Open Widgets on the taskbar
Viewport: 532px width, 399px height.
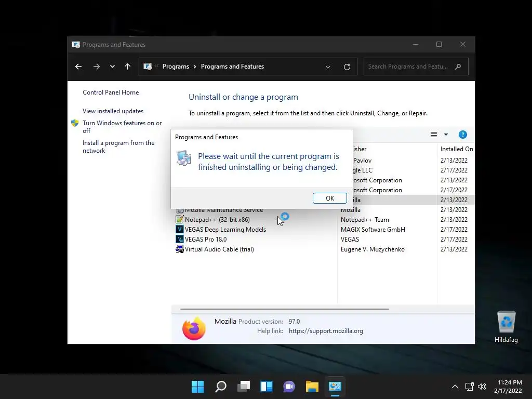[267, 387]
